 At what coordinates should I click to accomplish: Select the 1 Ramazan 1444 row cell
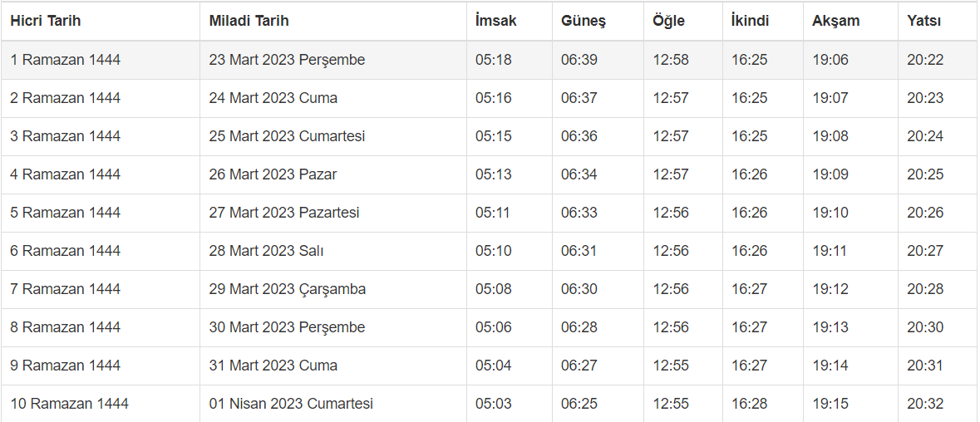[x=65, y=60]
